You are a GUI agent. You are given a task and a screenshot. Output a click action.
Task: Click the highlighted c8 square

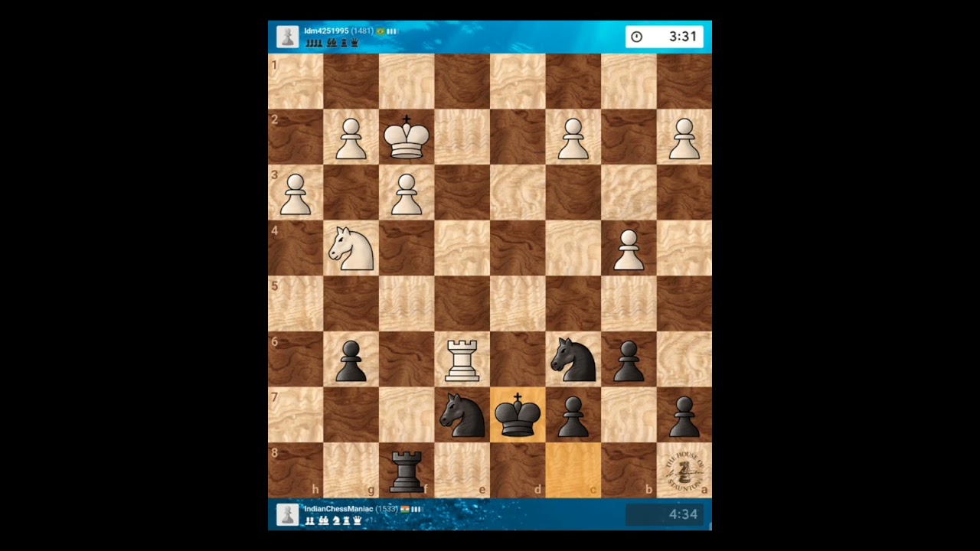click(x=573, y=471)
